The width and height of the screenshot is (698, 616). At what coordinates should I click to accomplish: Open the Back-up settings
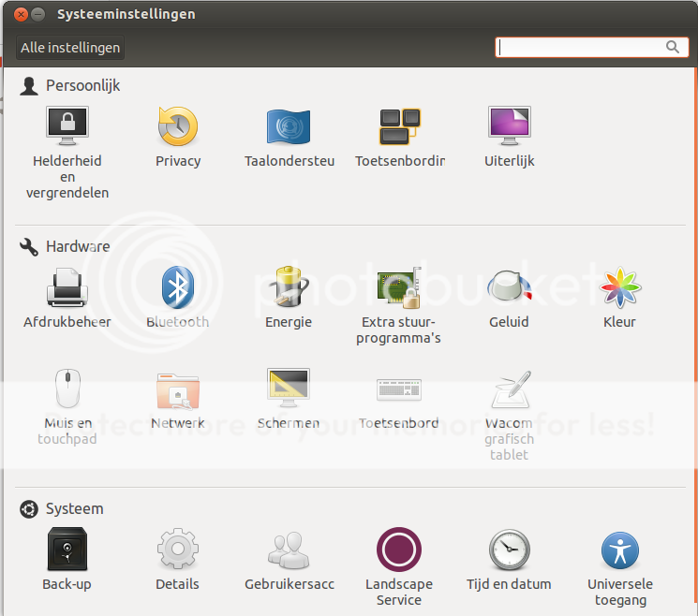point(67,550)
